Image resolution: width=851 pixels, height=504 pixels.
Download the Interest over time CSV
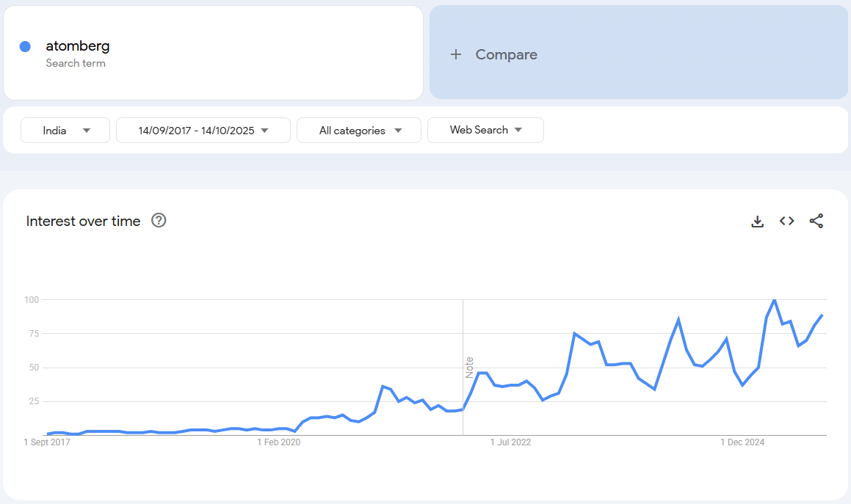[757, 222]
